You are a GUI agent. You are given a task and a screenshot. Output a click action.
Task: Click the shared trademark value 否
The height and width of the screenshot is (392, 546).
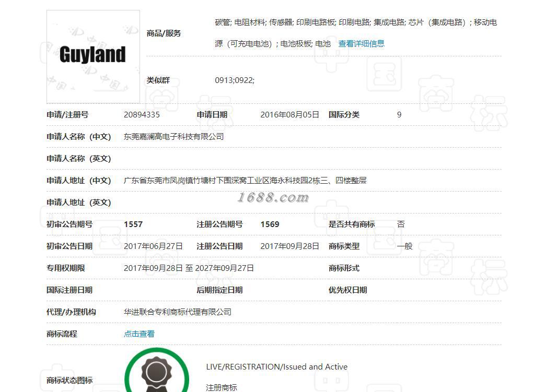pyautogui.click(x=401, y=224)
